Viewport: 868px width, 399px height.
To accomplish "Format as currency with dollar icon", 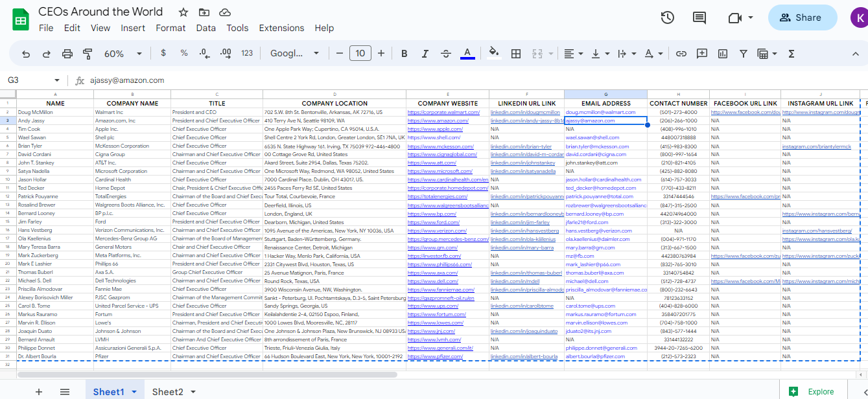I will coord(163,53).
